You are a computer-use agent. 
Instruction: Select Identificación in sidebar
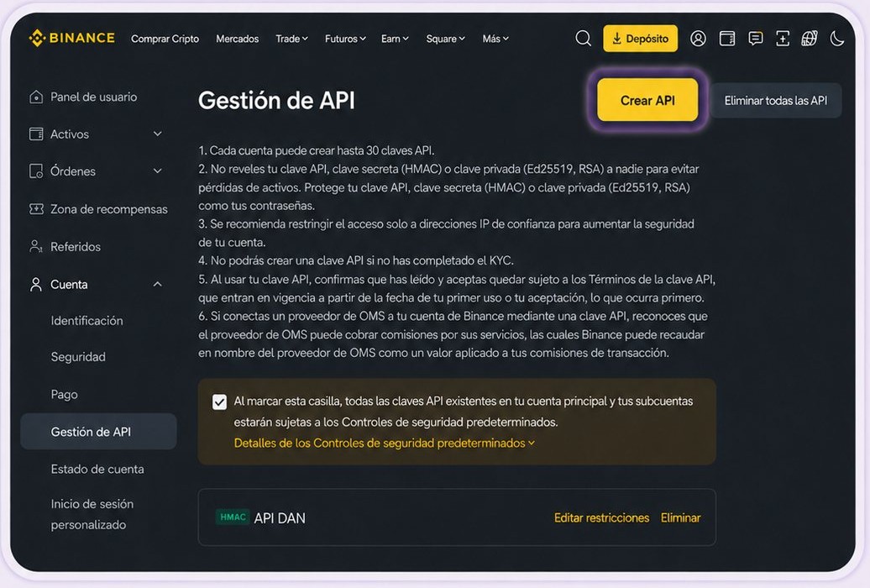86,320
